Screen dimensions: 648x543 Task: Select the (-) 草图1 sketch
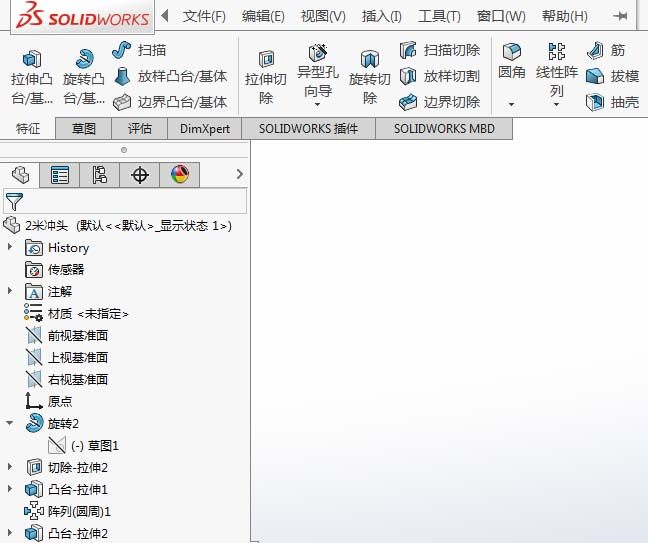pos(84,445)
